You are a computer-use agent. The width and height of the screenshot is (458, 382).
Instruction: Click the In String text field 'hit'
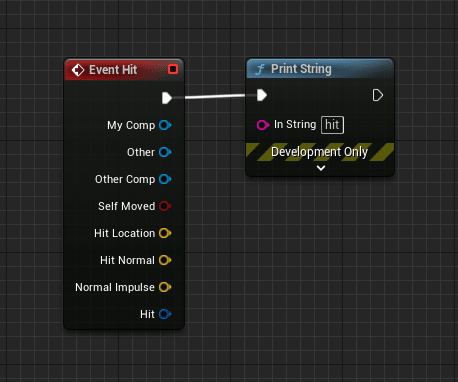pos(332,125)
